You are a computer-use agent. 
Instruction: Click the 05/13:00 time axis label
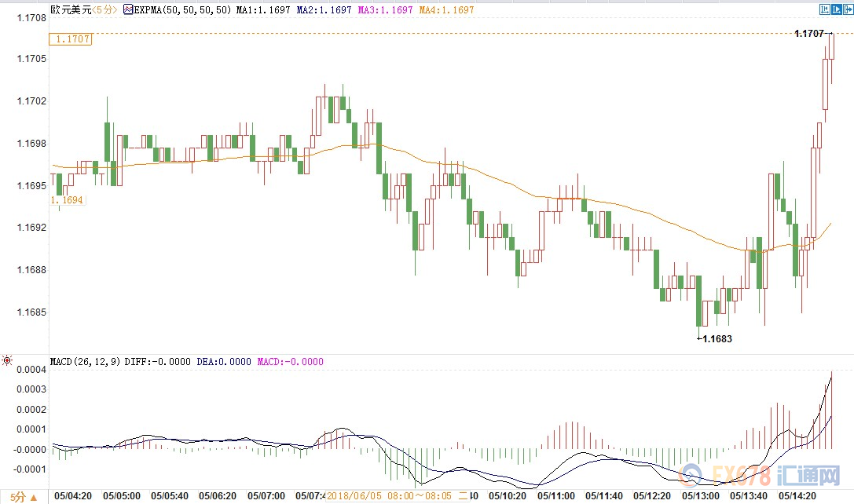701,496
